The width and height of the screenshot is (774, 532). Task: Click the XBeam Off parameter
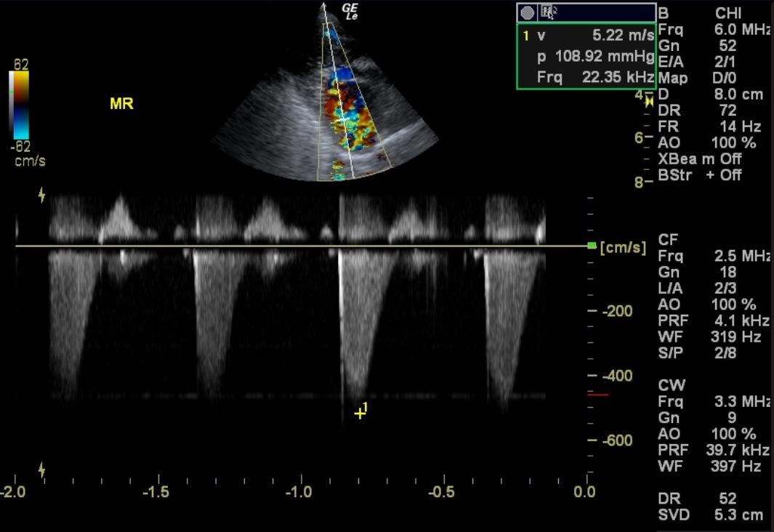699,159
